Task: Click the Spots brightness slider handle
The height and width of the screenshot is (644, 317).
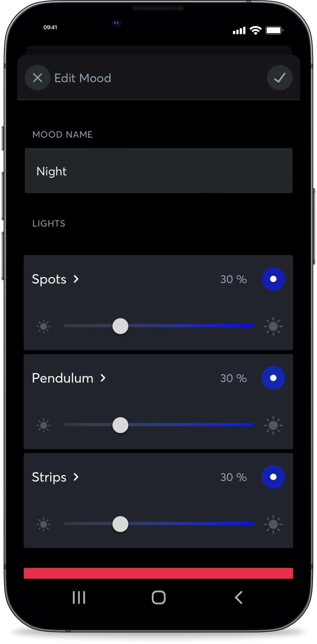Action: pos(120,326)
